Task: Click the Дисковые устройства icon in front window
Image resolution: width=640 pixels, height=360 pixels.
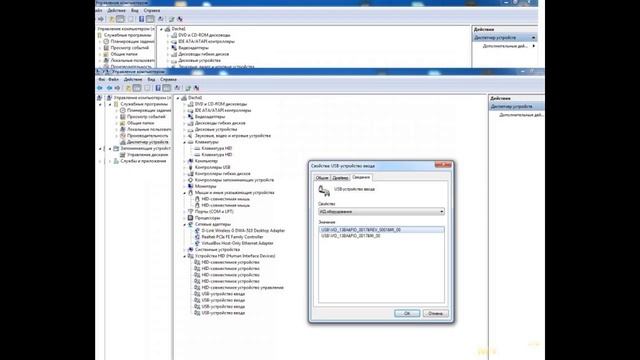Action: coord(191,129)
